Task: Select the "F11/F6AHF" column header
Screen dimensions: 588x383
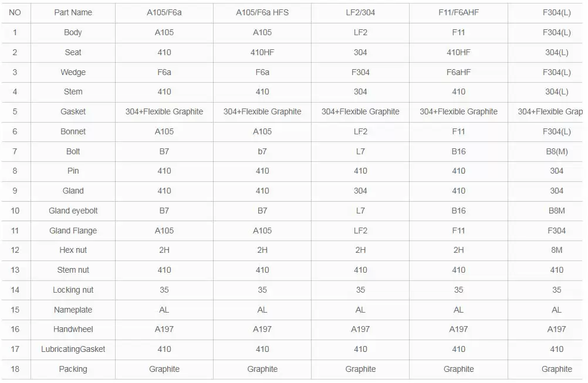Action: point(458,12)
